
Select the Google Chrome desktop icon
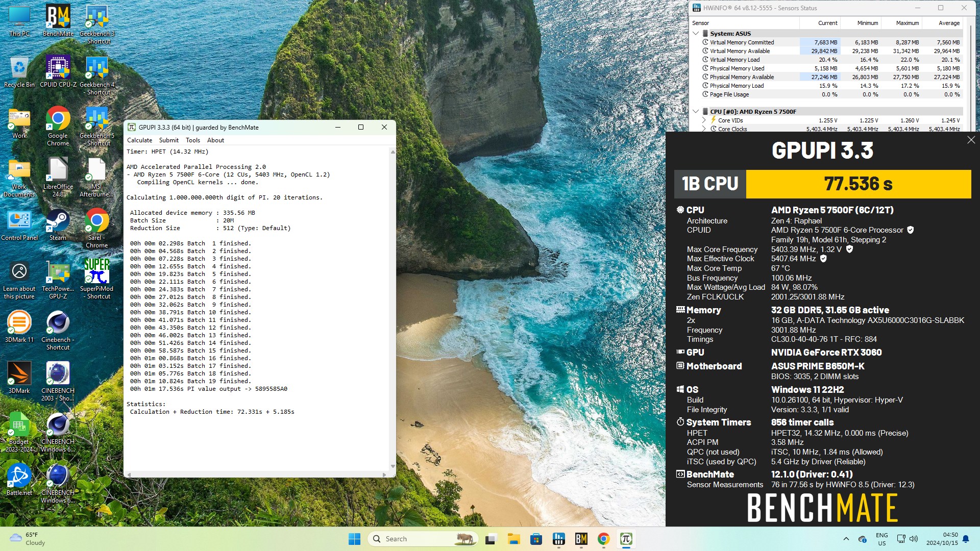pos(58,127)
